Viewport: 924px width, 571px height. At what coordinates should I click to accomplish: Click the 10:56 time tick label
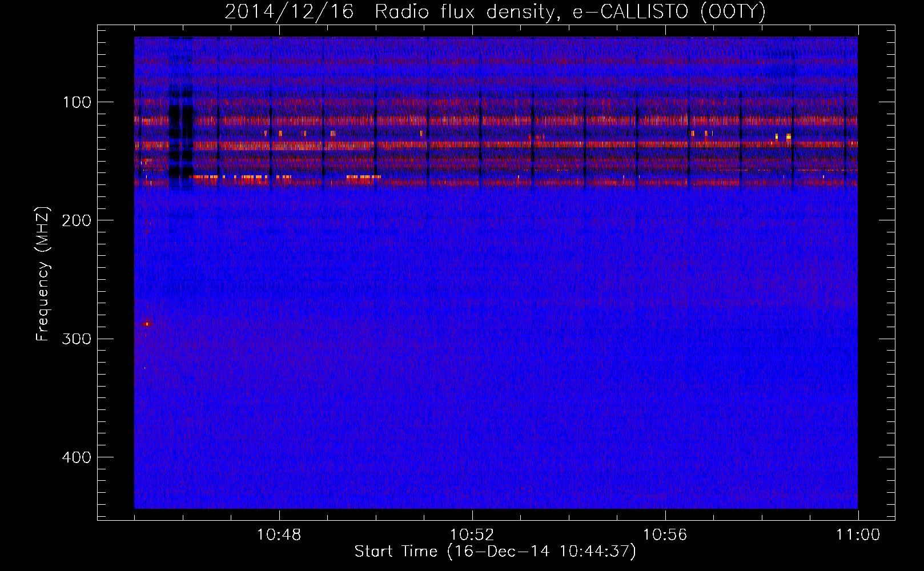(665, 535)
